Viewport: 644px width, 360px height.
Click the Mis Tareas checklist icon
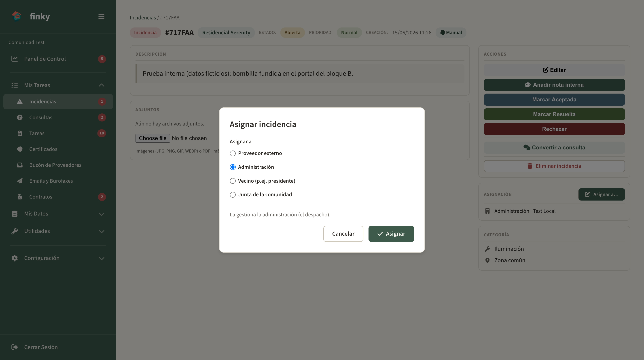[x=15, y=85]
